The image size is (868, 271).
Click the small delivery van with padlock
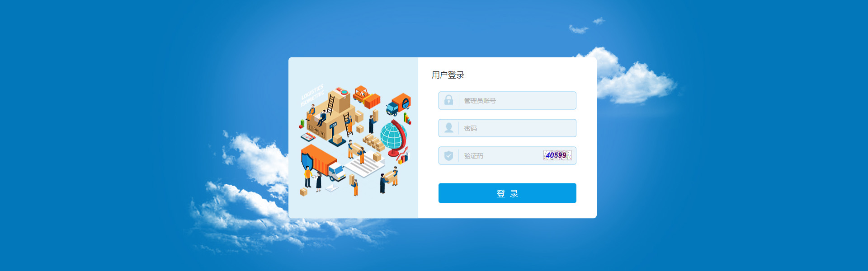tap(398, 104)
